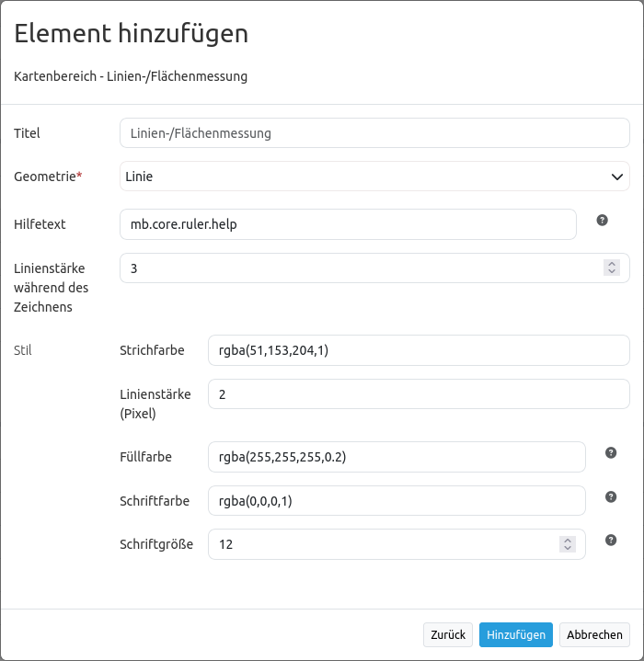
Task: Open the help icon next to Schriftfarbe
Action: (x=610, y=497)
